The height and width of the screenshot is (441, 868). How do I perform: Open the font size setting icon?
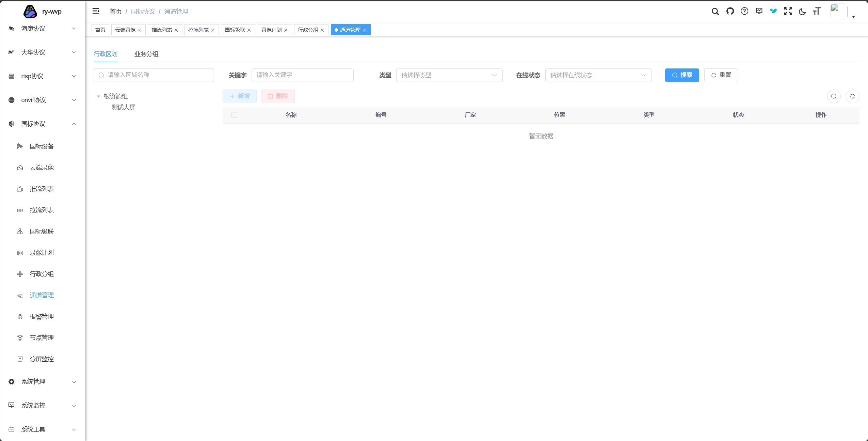817,12
